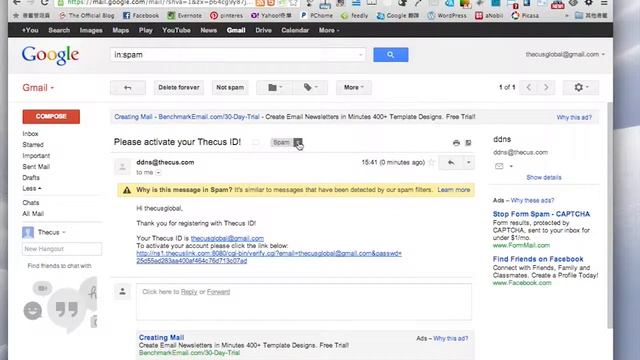Toggle the importance marker beside subject
This screenshot has width=640, height=360.
coord(256,142)
